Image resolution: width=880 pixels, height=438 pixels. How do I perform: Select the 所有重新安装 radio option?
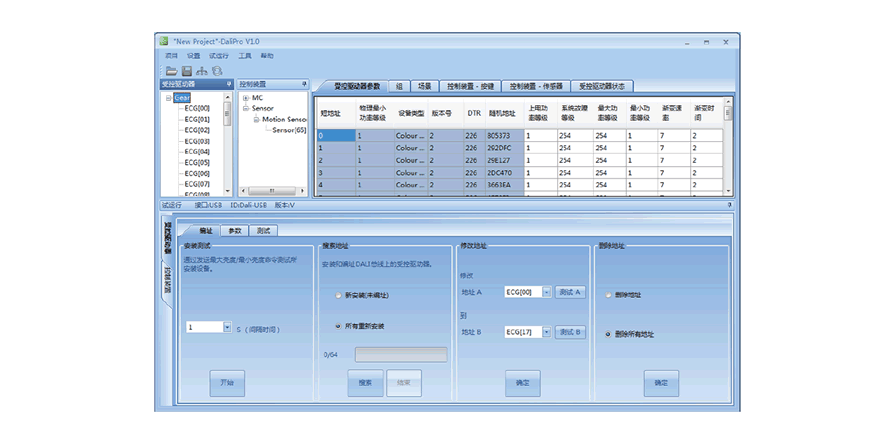click(x=337, y=326)
